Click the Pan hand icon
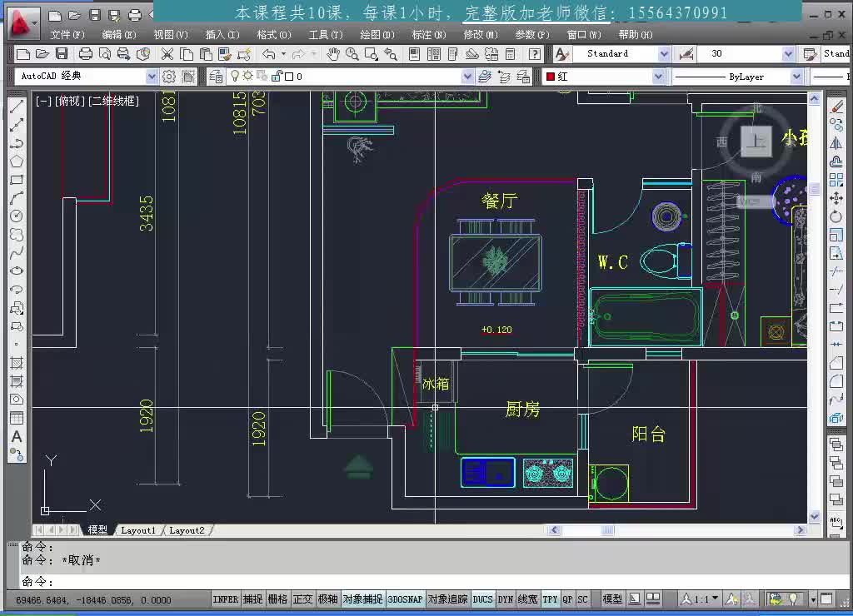This screenshot has height=616, width=853. click(x=333, y=54)
